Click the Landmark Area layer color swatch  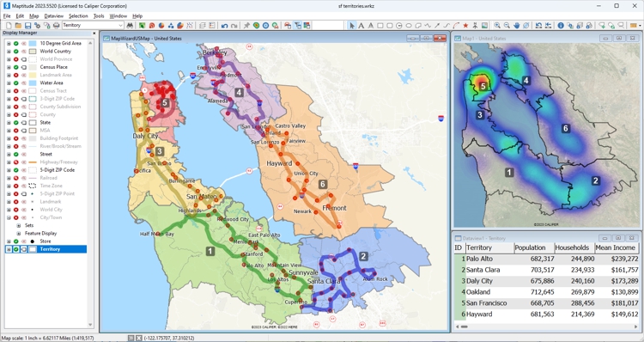(x=32, y=76)
